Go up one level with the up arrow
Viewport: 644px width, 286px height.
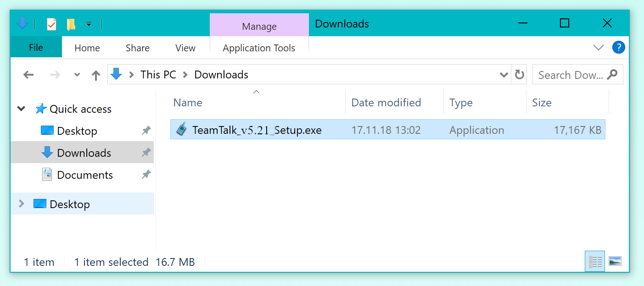click(95, 75)
